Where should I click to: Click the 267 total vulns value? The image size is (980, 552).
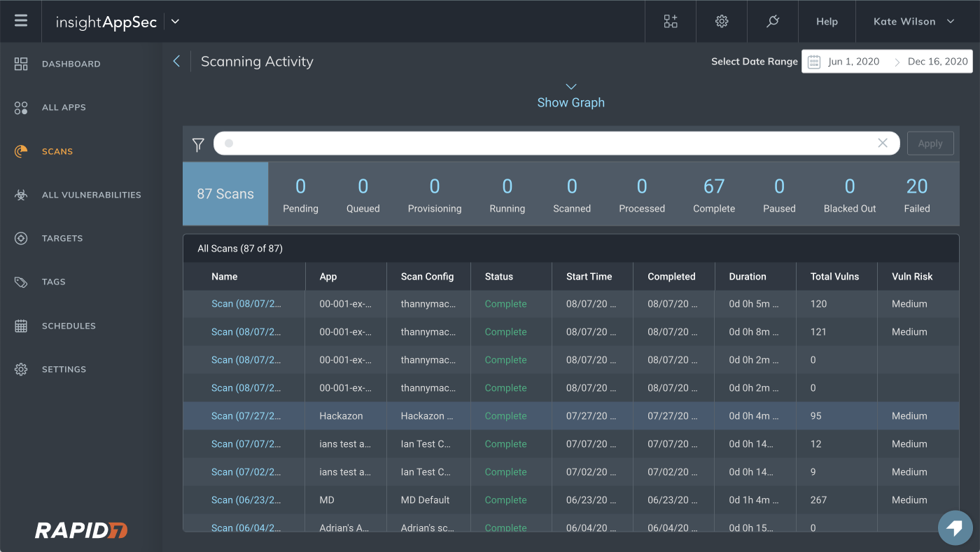(818, 500)
